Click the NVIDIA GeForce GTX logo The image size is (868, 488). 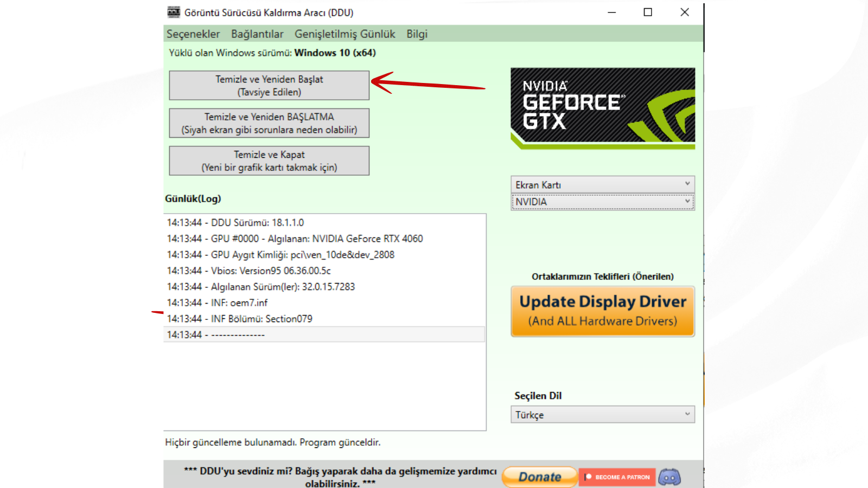point(603,108)
